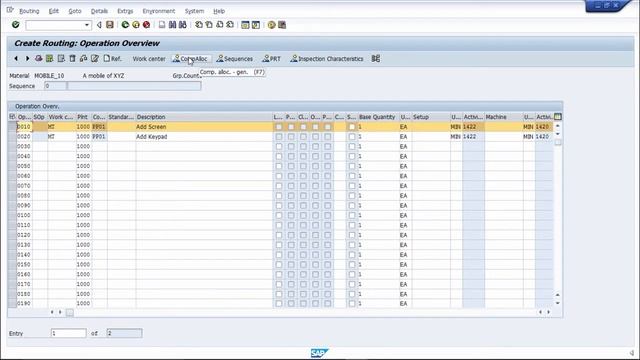Open the Environment menu

coord(159,11)
